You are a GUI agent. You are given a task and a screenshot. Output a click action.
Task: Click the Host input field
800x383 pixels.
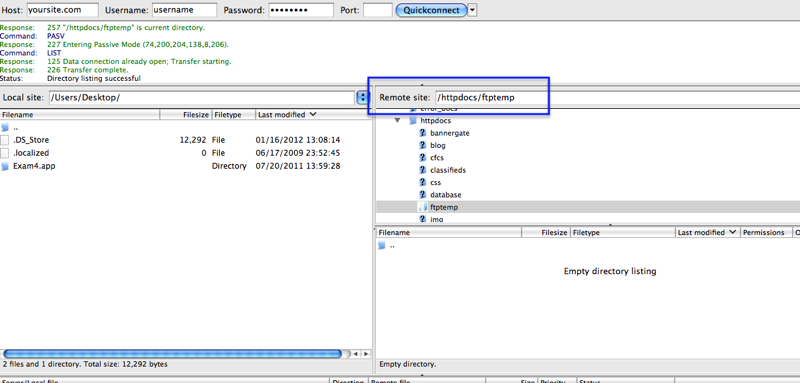pos(62,10)
